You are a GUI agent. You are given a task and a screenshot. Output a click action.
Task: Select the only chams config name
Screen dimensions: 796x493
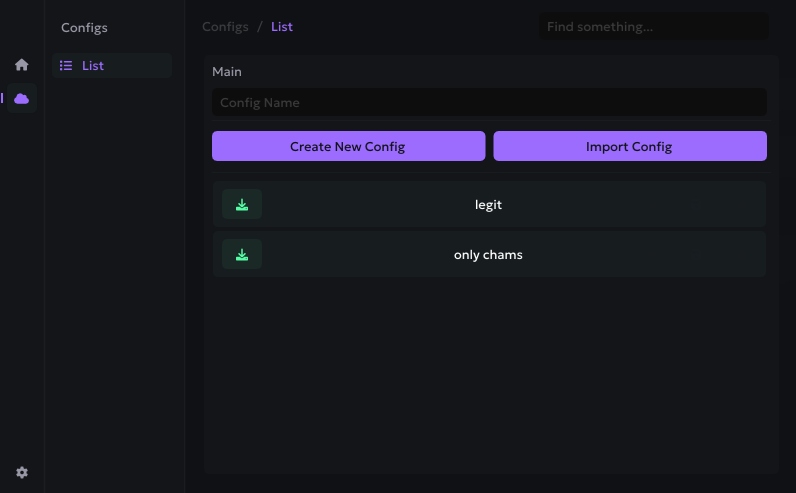click(x=488, y=254)
